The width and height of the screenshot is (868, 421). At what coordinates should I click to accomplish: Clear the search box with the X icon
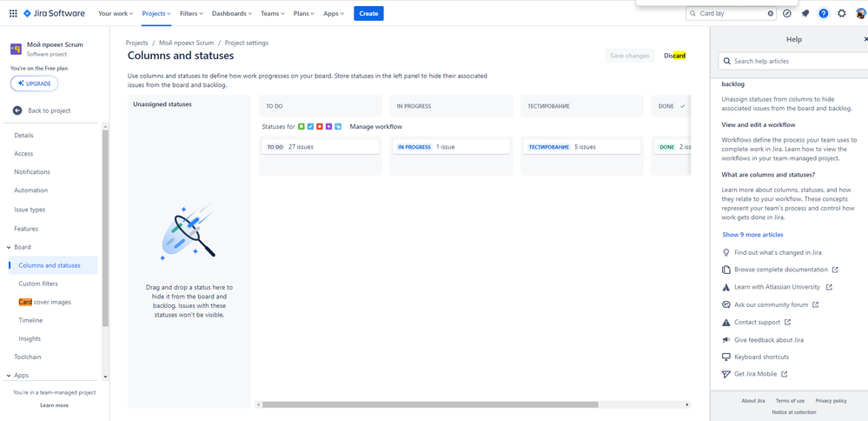[x=770, y=13]
